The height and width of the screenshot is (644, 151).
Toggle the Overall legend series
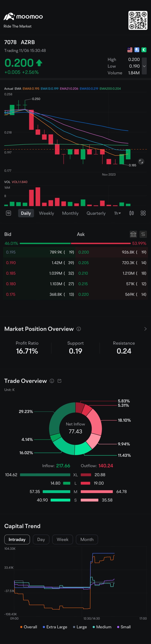click(x=29, y=627)
